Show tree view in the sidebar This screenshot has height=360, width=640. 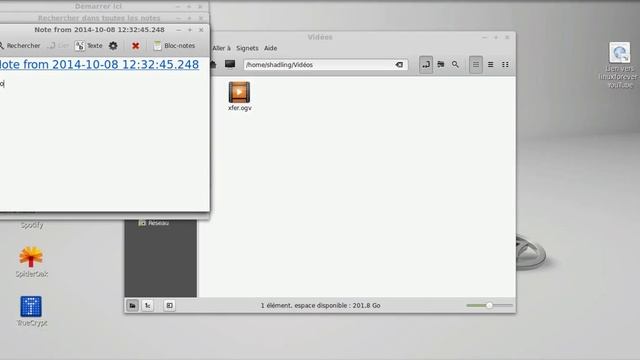(148, 305)
